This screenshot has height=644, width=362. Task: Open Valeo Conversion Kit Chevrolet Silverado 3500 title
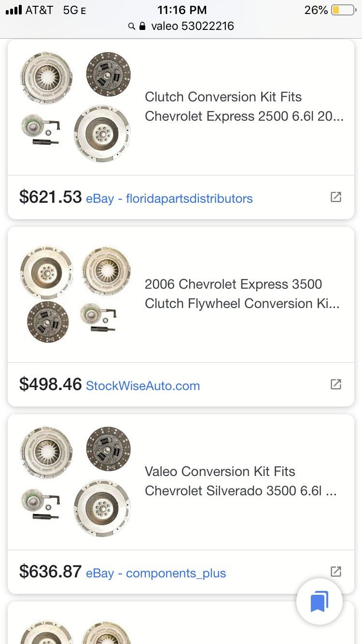[240, 481]
